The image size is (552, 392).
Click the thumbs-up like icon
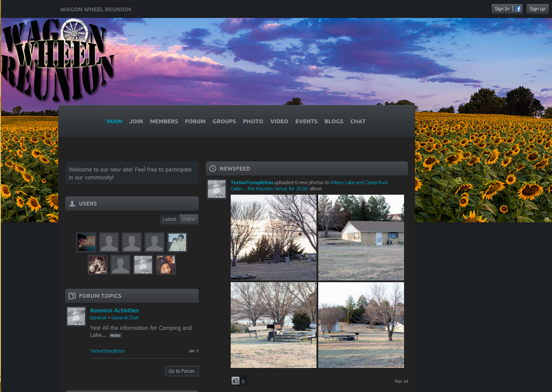click(x=236, y=381)
